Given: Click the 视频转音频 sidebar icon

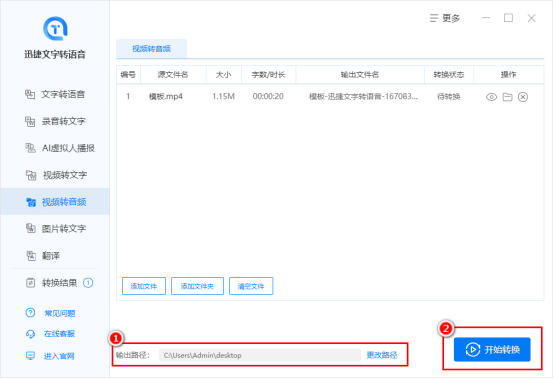Looking at the screenshot, I should pyautogui.click(x=31, y=202).
